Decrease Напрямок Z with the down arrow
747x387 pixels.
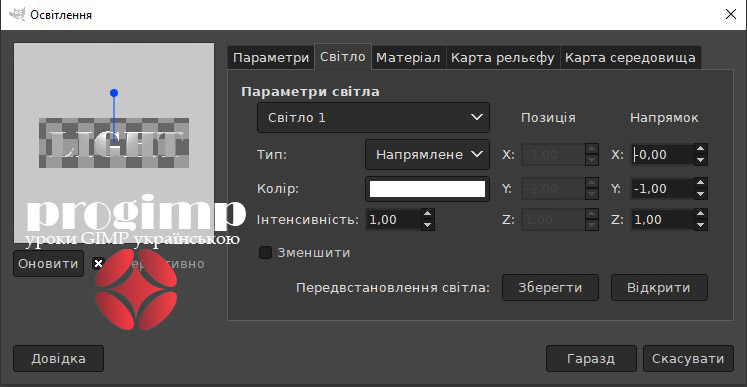click(x=700, y=225)
